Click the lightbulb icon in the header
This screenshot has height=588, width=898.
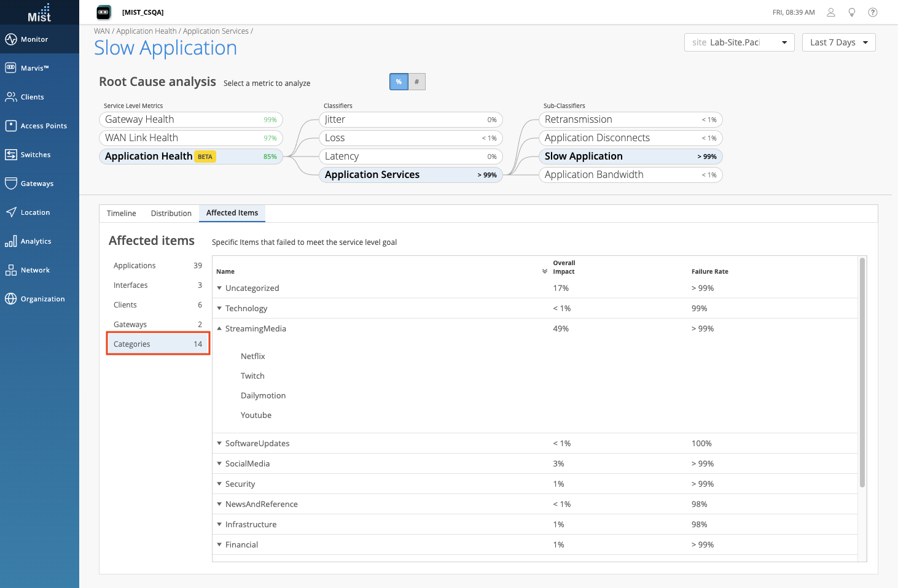pos(852,12)
